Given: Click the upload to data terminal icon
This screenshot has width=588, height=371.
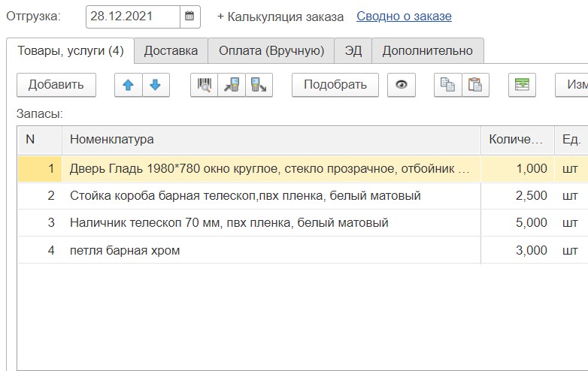Looking at the screenshot, I should click(258, 85).
